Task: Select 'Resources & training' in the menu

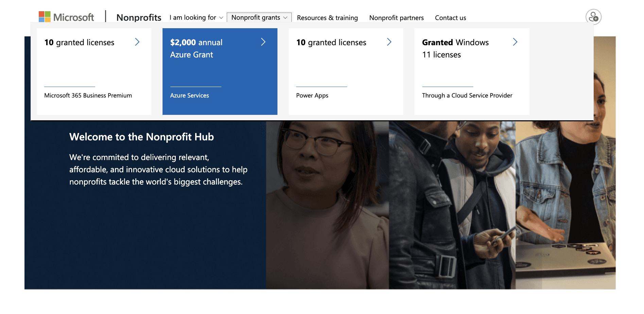Action: [327, 18]
